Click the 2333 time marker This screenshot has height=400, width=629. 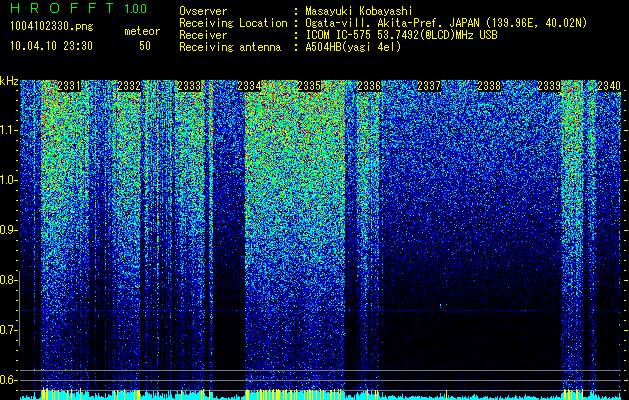[x=189, y=86]
